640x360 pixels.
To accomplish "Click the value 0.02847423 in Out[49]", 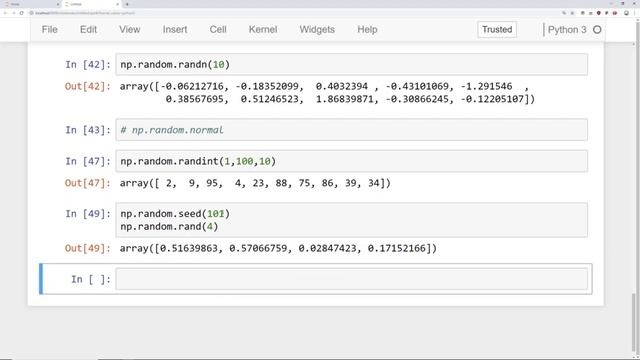I will tap(327, 248).
